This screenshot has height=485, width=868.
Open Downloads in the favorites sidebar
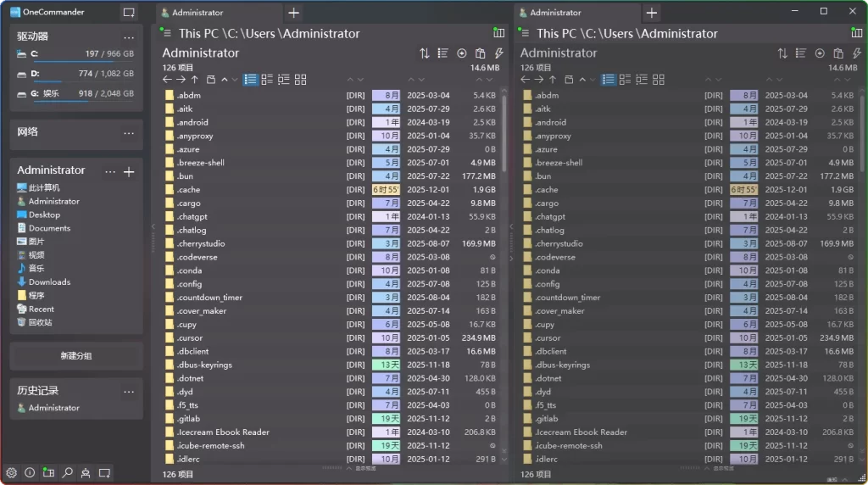(49, 282)
